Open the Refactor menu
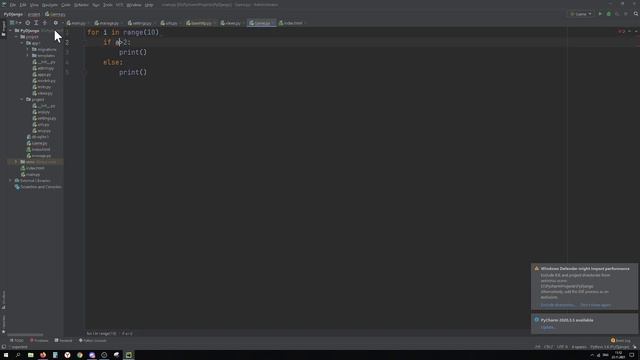This screenshot has height=360, width=640. point(81,5)
